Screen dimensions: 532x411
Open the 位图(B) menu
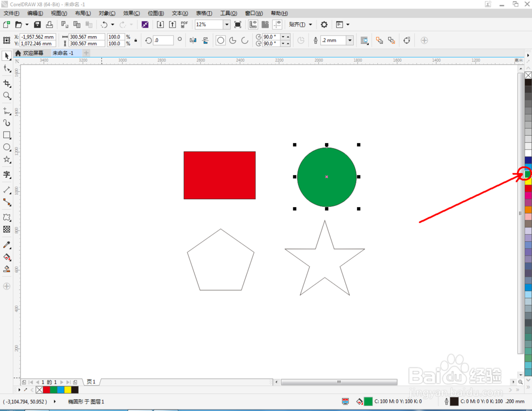[x=156, y=13]
